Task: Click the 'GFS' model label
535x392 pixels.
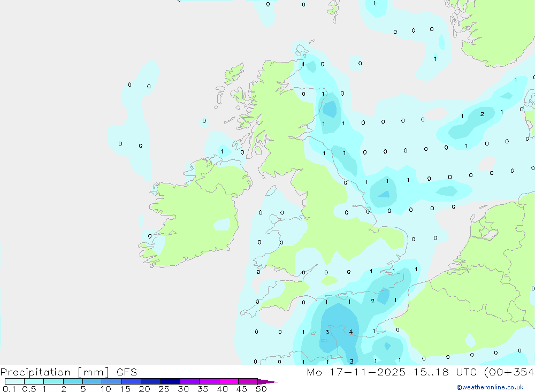Action: coord(127,372)
